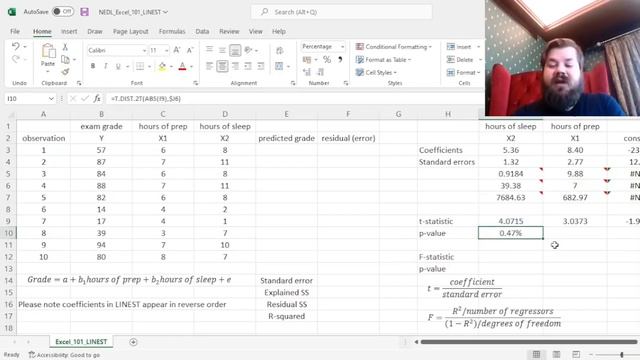Click the zoom slider handle
Screen dimensions: 640x360
pyautogui.click(x=622, y=355)
